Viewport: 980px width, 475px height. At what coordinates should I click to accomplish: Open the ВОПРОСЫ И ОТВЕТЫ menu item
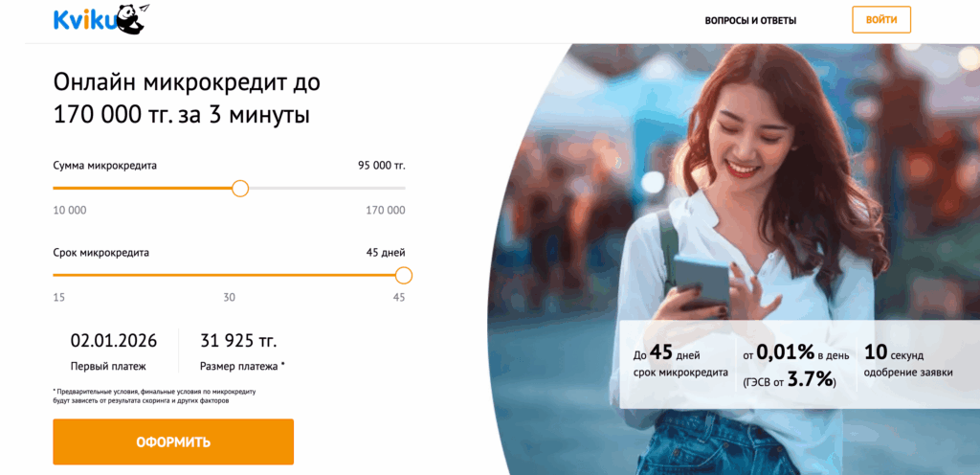point(750,21)
